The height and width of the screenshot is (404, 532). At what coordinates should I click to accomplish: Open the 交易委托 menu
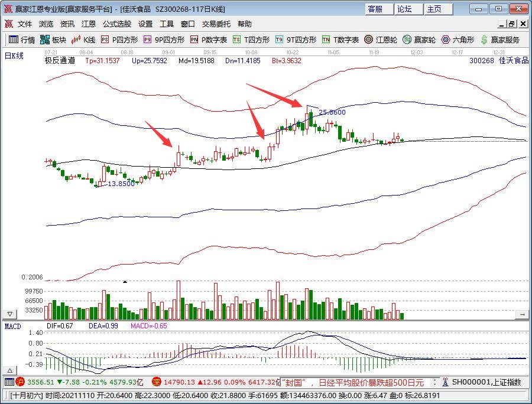(x=216, y=24)
